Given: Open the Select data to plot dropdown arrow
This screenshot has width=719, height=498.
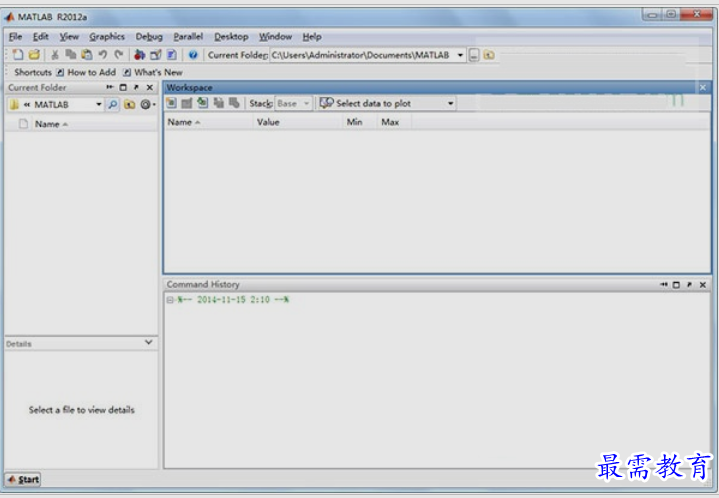Looking at the screenshot, I should 450,104.
